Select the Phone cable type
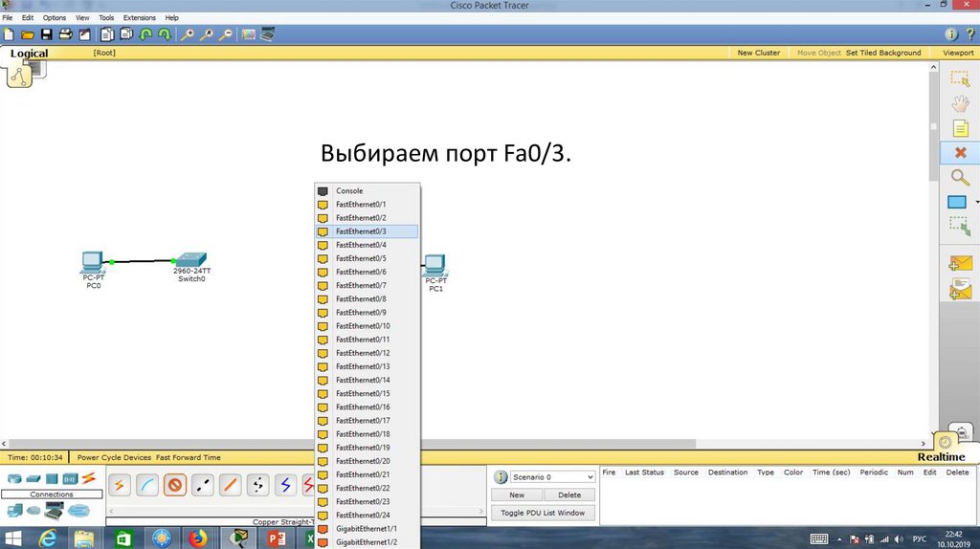The width and height of the screenshot is (980, 549). [257, 485]
